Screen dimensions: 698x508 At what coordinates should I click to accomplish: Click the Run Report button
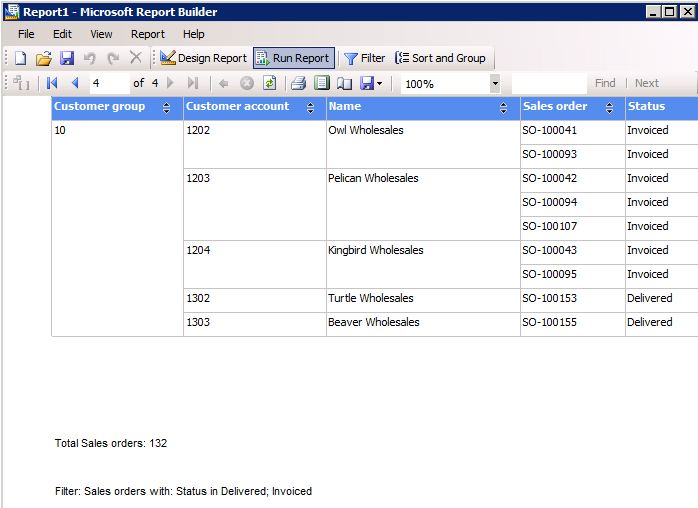(x=294, y=58)
